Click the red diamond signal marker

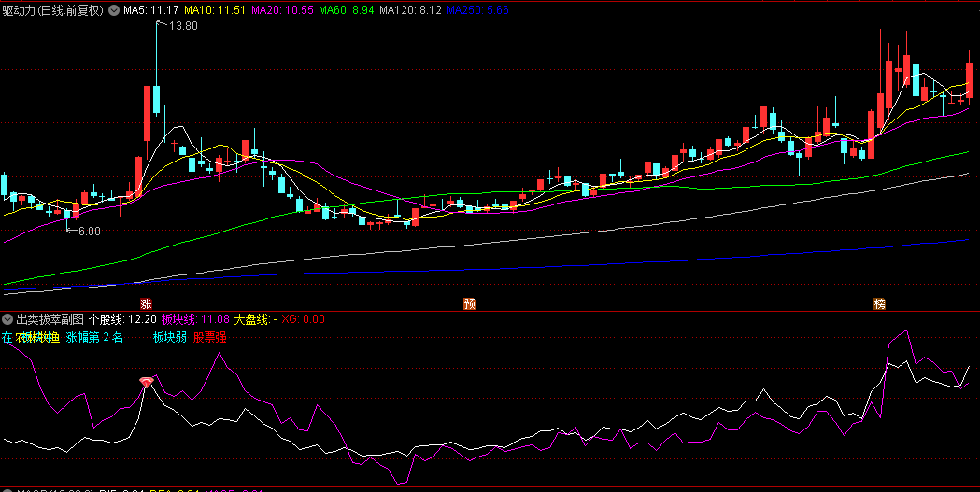(147, 382)
